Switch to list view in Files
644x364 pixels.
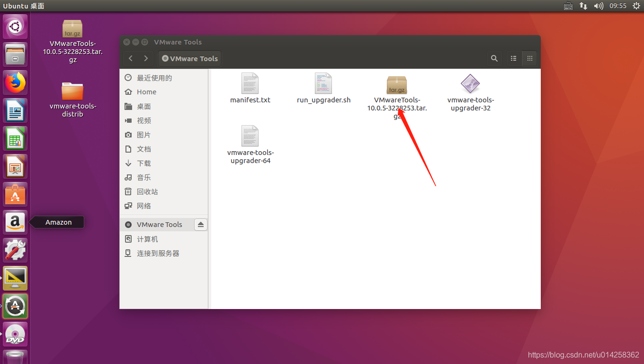pos(514,58)
